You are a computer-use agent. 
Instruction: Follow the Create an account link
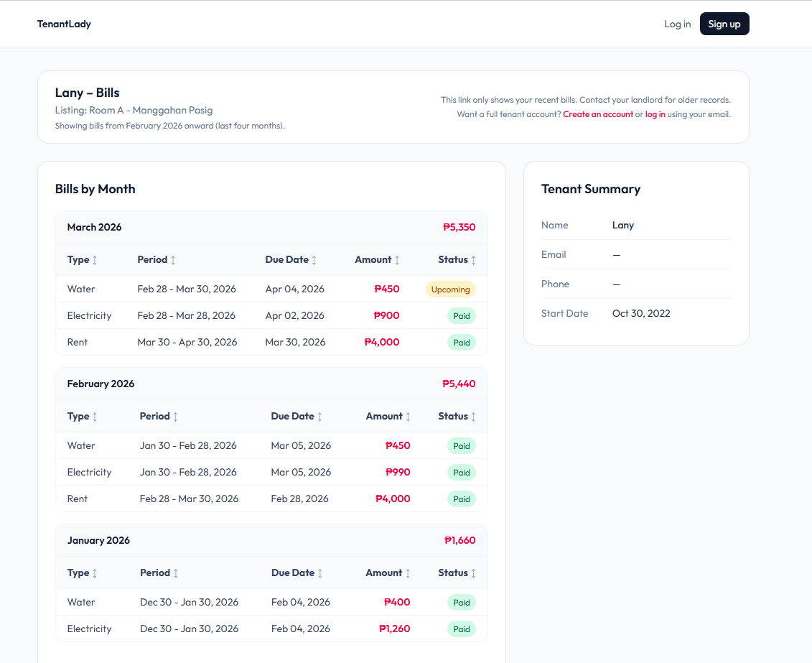coord(597,114)
